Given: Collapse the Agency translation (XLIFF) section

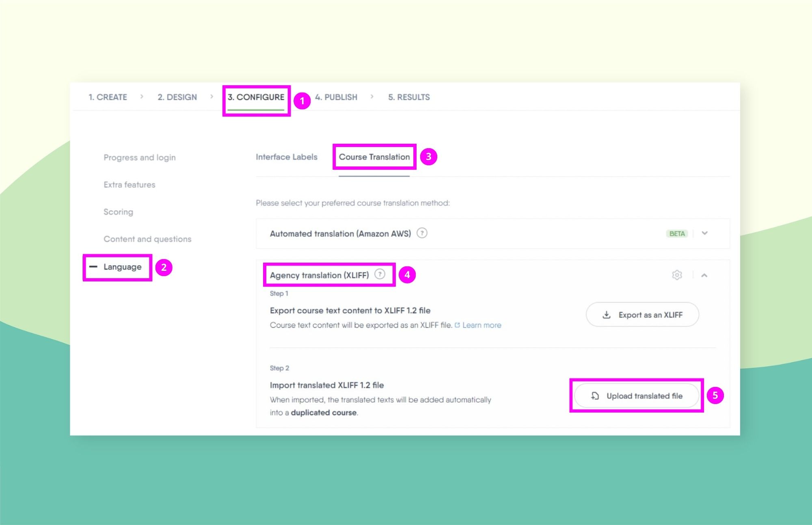Looking at the screenshot, I should coord(705,275).
